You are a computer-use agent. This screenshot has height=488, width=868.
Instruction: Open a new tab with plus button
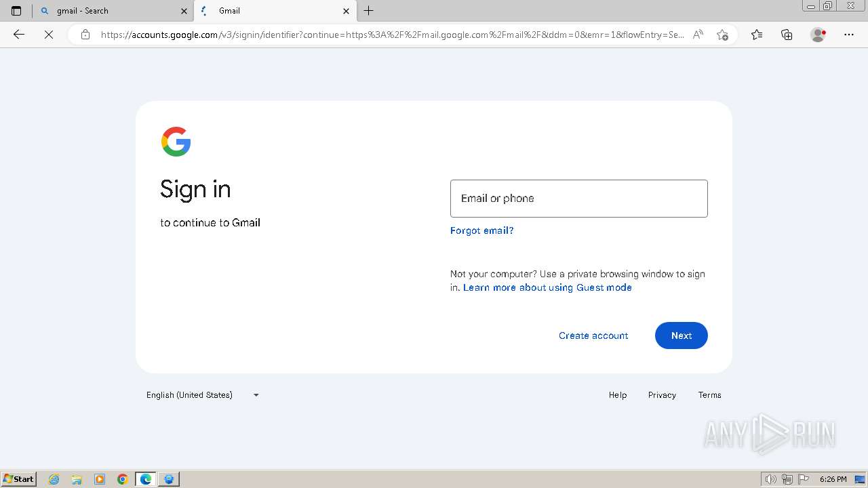(368, 11)
